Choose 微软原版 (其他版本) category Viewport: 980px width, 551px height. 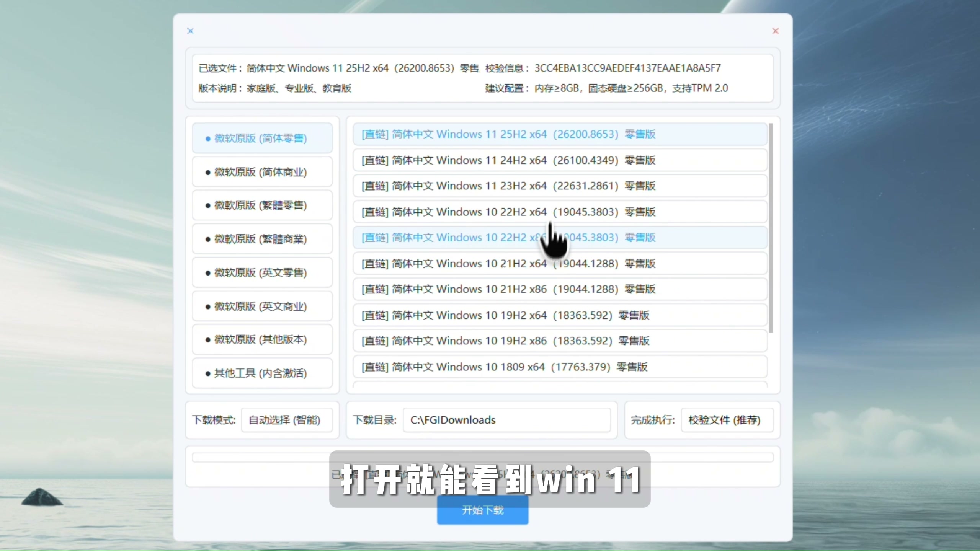click(x=262, y=339)
